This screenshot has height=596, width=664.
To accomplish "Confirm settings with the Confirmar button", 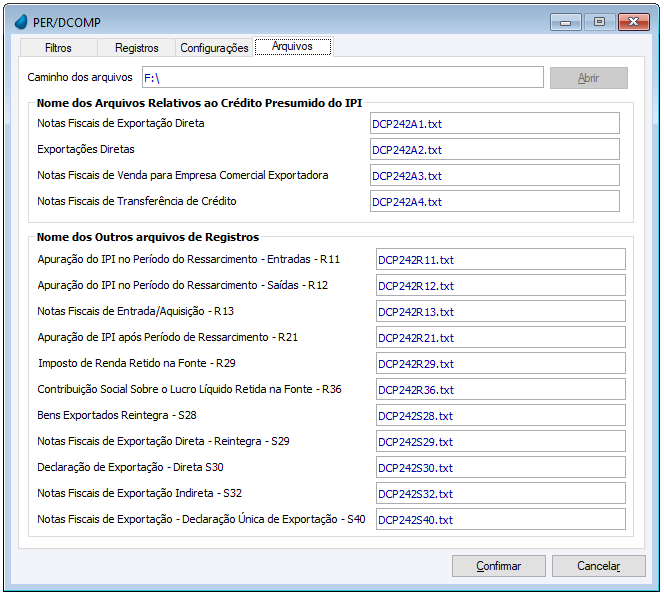I will 498,566.
